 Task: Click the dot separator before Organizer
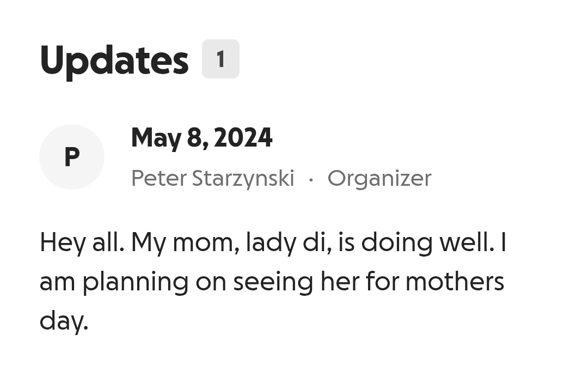click(x=311, y=180)
